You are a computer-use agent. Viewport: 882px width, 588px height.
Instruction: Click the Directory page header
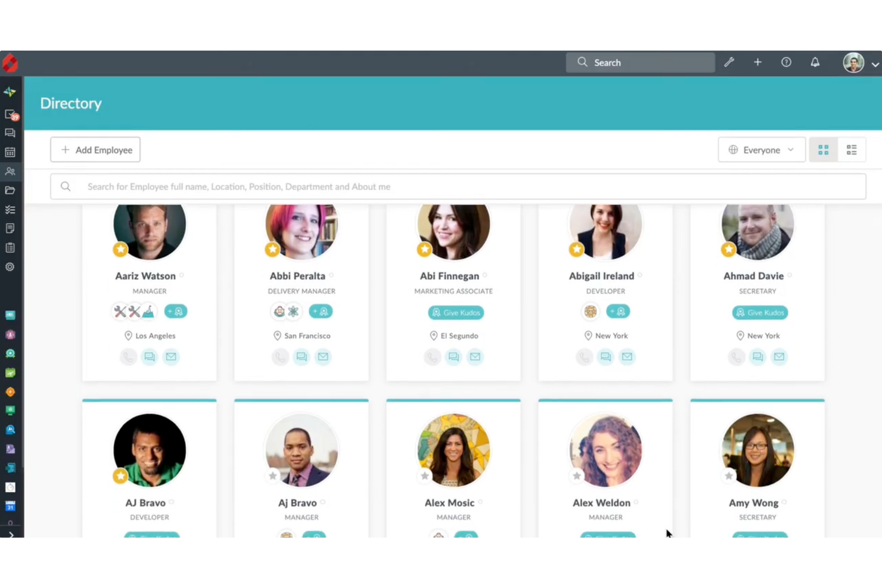(70, 103)
